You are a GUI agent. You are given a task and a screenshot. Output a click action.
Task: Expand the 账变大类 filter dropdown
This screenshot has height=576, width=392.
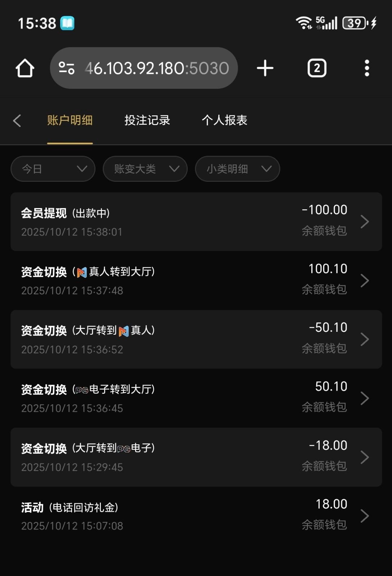[145, 169]
